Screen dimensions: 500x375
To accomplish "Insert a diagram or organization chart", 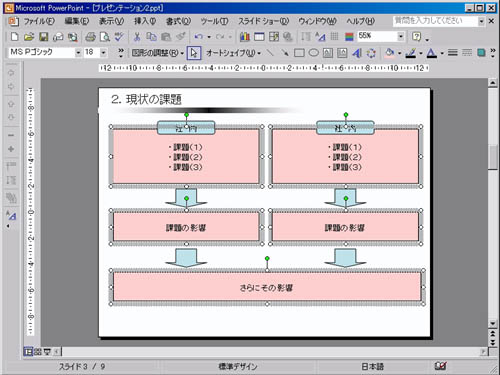I will click(371, 53).
